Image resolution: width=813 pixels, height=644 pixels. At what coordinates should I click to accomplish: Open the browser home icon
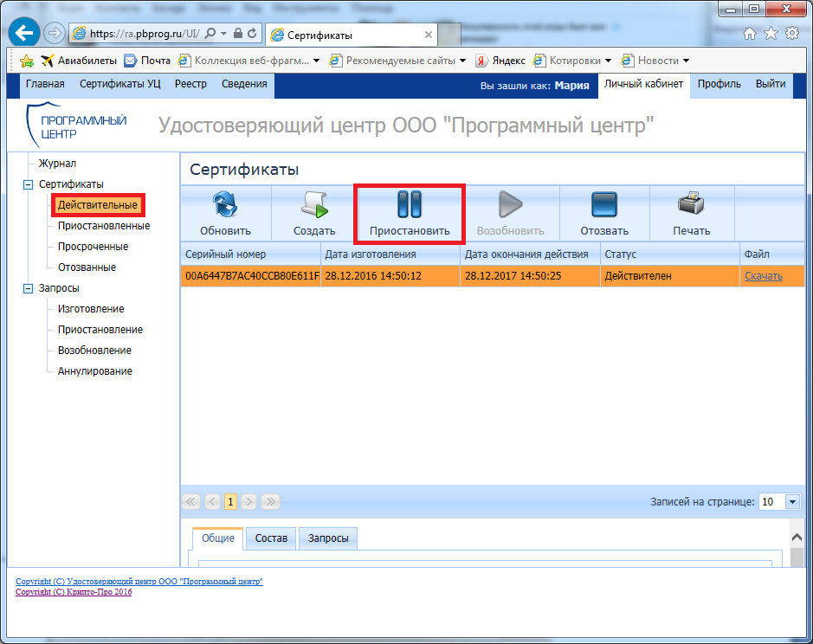click(750, 34)
